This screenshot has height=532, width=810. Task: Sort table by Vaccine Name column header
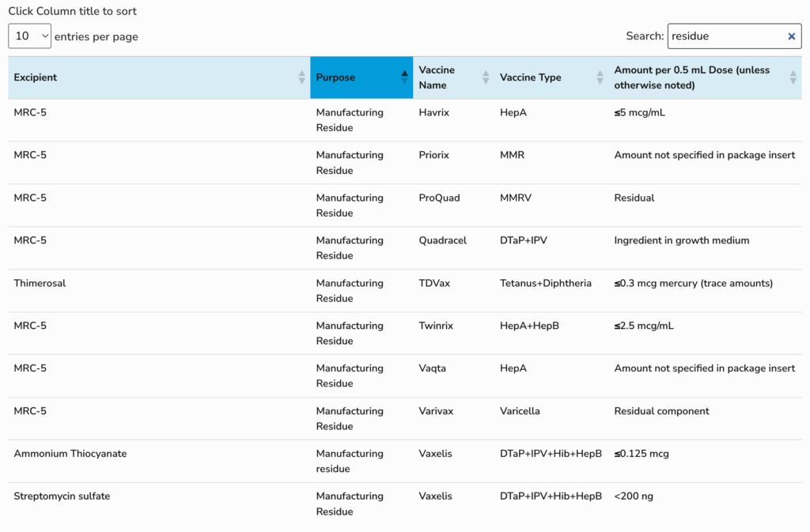coord(453,77)
